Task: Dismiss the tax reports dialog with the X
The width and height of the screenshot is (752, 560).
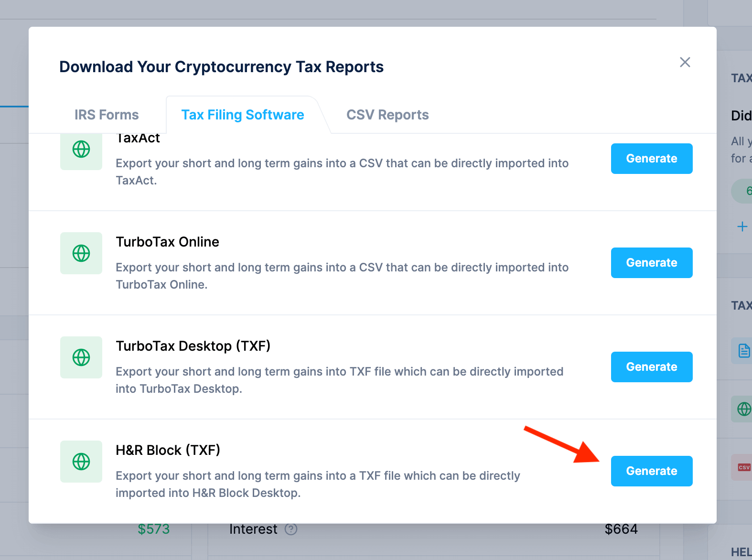Action: 685,62
